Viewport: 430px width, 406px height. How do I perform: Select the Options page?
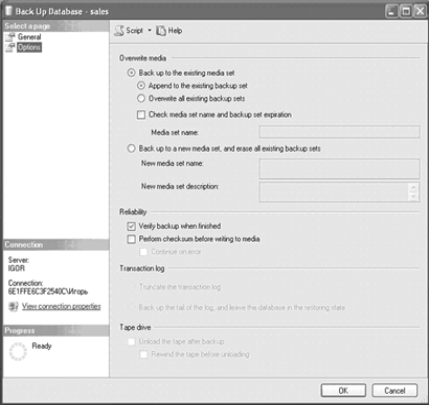pos(29,47)
